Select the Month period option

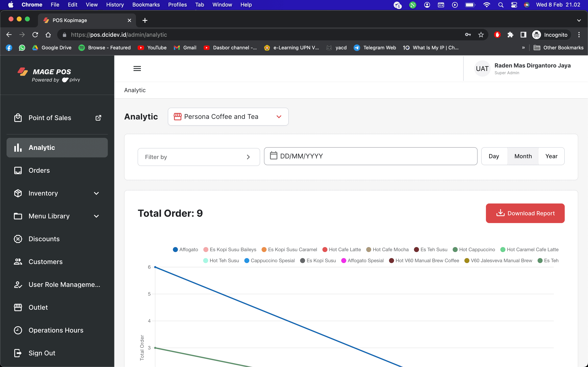523,156
